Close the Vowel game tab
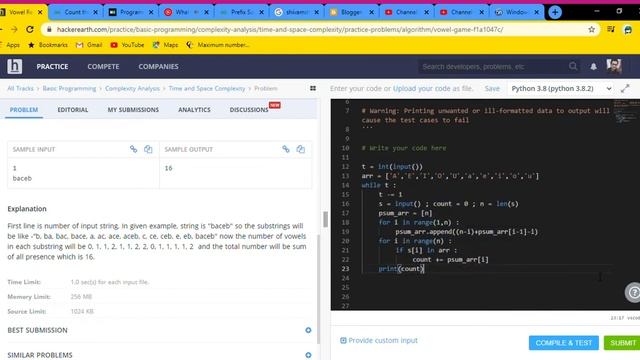Screen dimensions: 640x360 coord(40,12)
